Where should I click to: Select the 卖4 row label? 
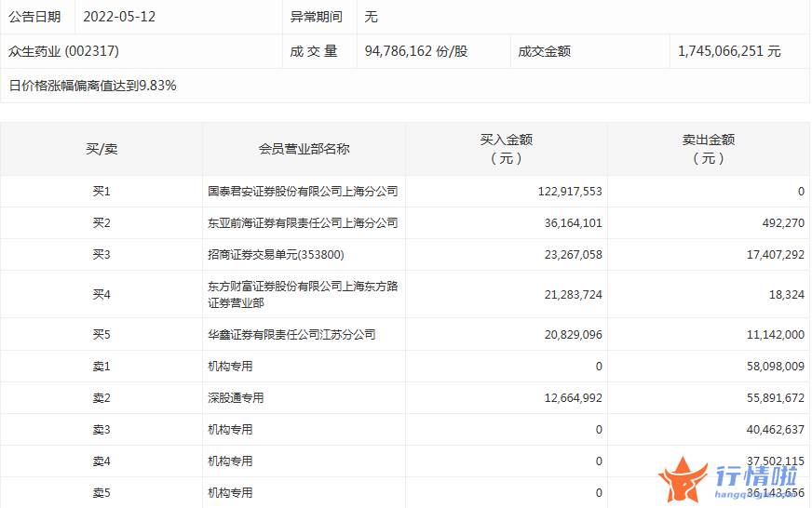pyautogui.click(x=101, y=461)
